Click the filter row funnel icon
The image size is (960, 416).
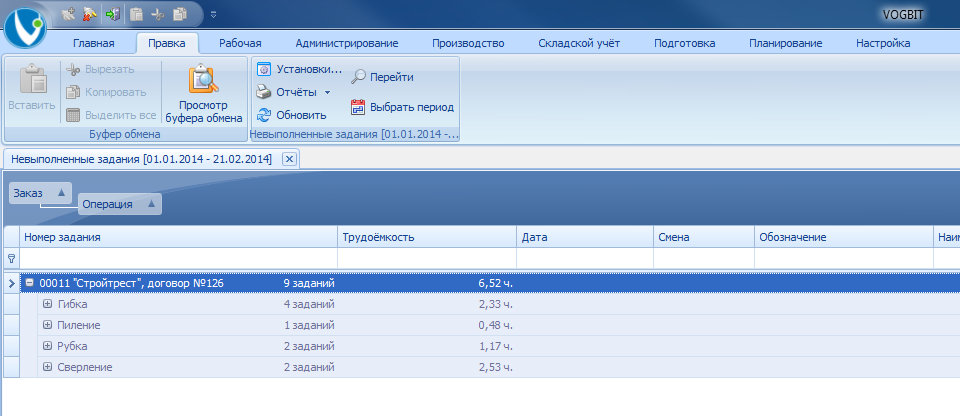point(11,259)
